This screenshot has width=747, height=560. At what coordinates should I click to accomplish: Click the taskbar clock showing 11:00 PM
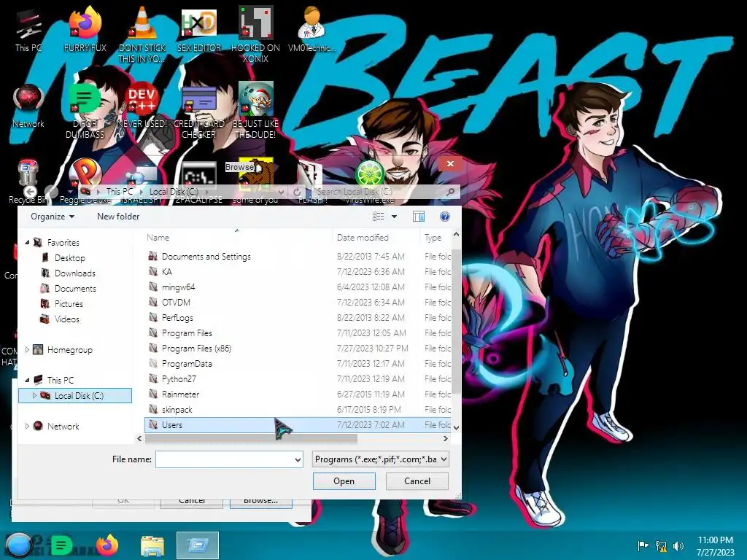tap(715, 545)
